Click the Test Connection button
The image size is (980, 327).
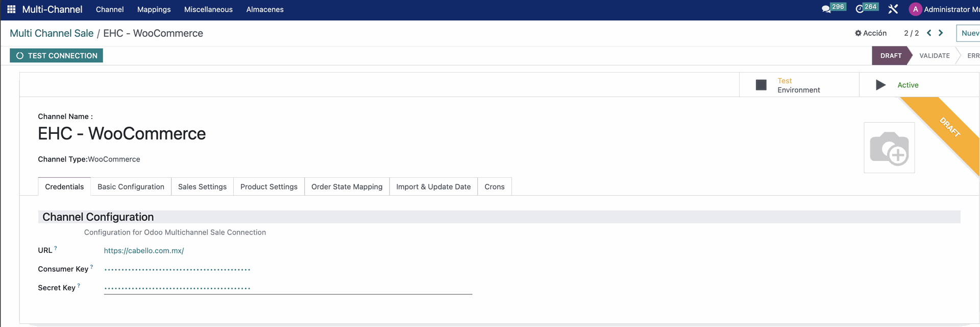coord(57,56)
